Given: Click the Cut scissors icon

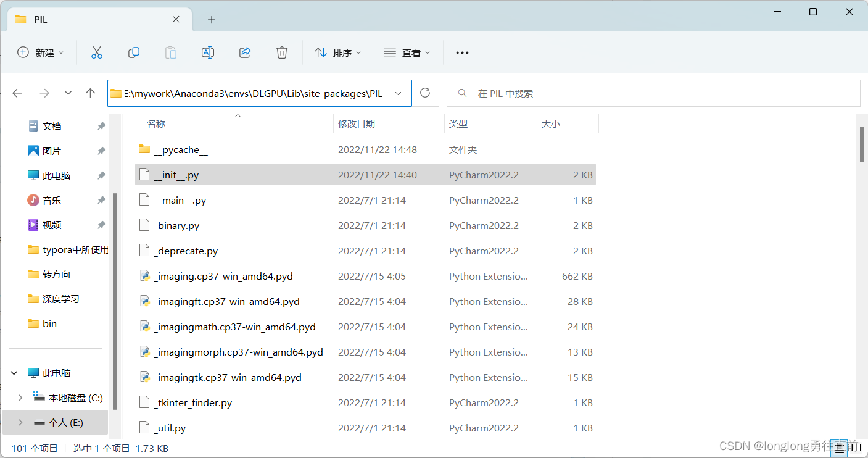Looking at the screenshot, I should coord(96,52).
